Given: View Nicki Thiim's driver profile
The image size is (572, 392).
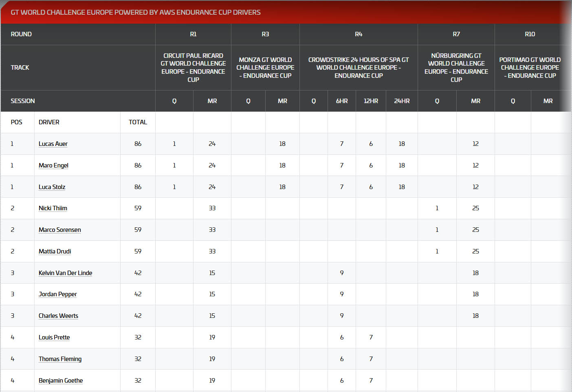Looking at the screenshot, I should [x=53, y=208].
